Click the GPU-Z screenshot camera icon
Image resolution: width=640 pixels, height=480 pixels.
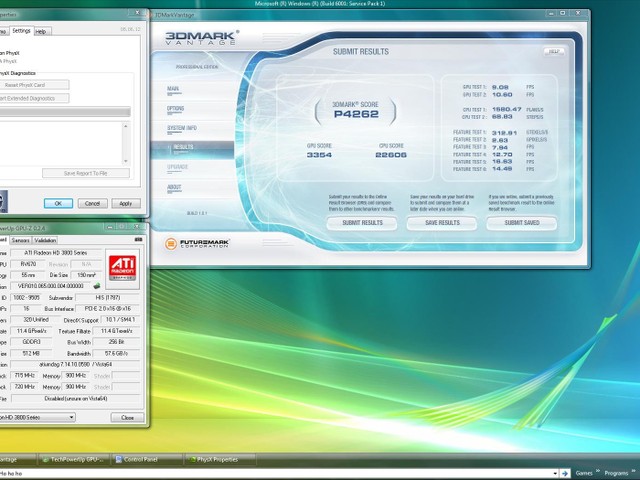tap(138, 240)
